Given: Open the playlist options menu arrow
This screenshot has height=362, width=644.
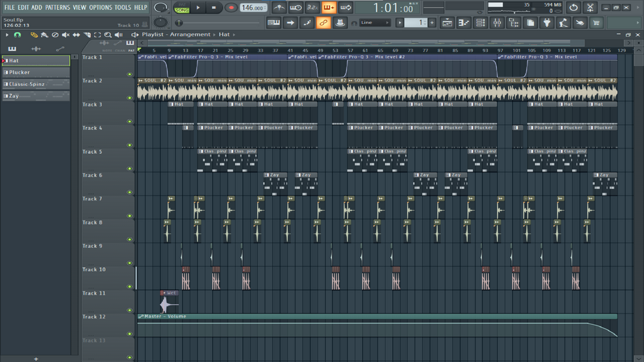Looking at the screenshot, I should click(6, 35).
